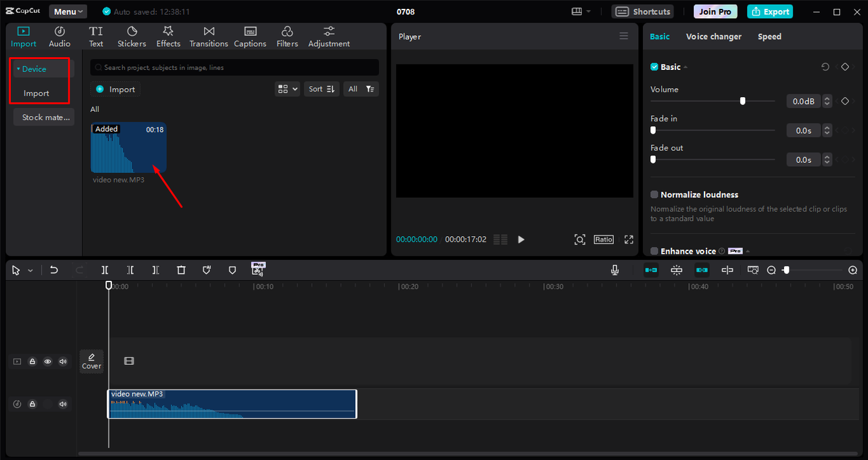Open the Audio panel tab
Image resolution: width=868 pixels, height=460 pixels.
point(60,37)
